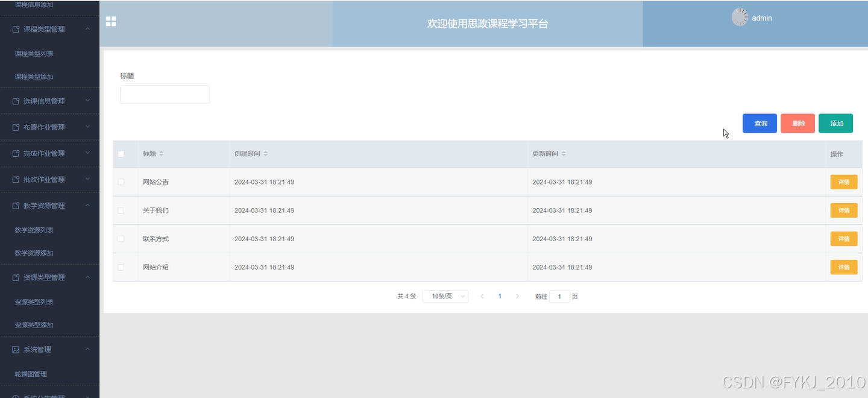
Task: Sort table by 创建时间 column arrows
Action: click(266, 154)
